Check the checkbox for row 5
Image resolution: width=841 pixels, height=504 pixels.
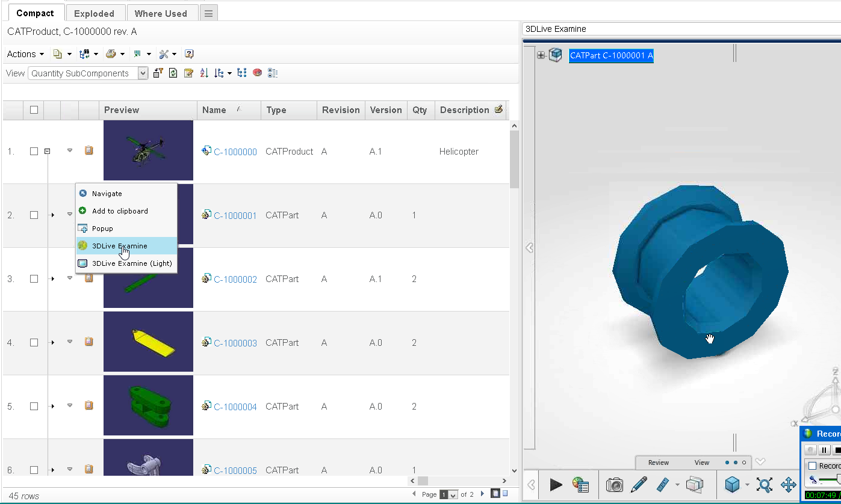tap(34, 407)
